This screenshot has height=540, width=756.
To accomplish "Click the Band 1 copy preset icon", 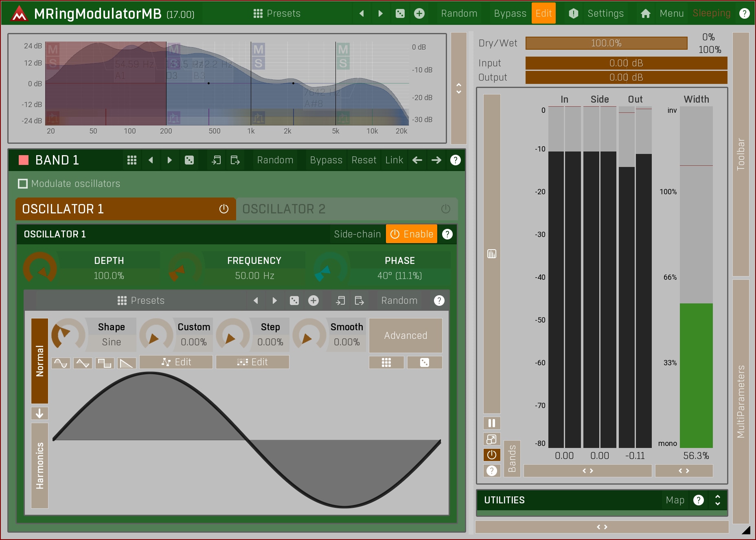I will [x=216, y=160].
